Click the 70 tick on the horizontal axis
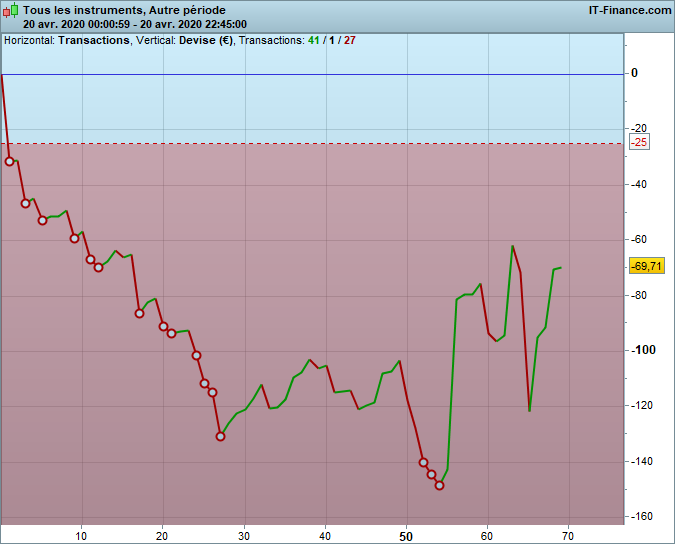This screenshot has width=675, height=544. pos(568,536)
